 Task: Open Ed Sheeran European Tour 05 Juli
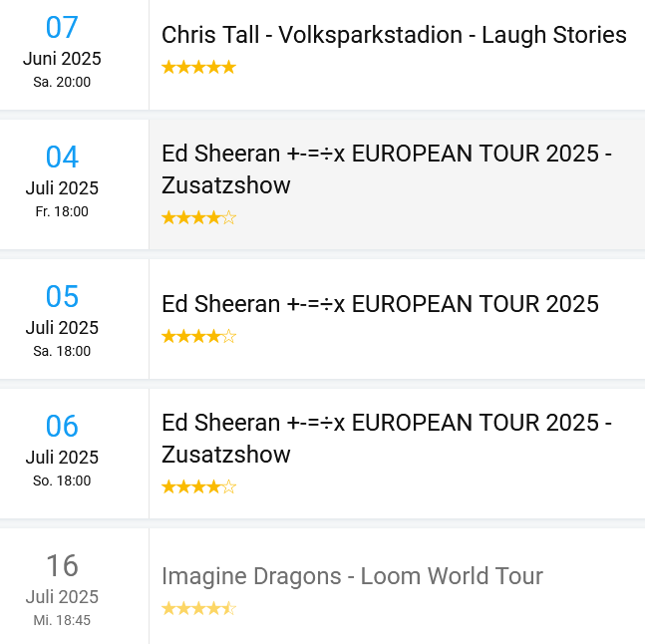(380, 304)
